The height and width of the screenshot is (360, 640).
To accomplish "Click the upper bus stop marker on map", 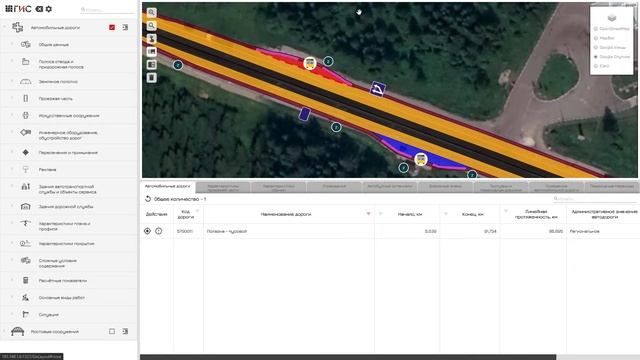I will point(310,63).
